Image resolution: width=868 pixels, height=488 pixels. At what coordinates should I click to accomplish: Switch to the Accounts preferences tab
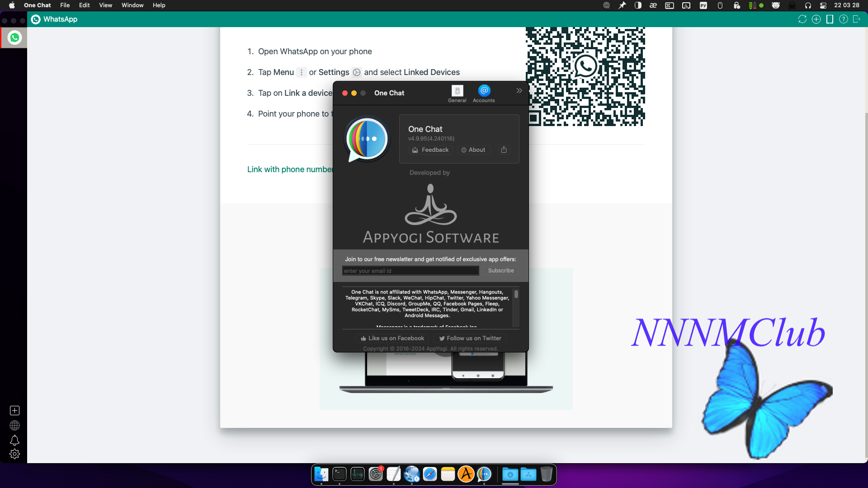484,94
